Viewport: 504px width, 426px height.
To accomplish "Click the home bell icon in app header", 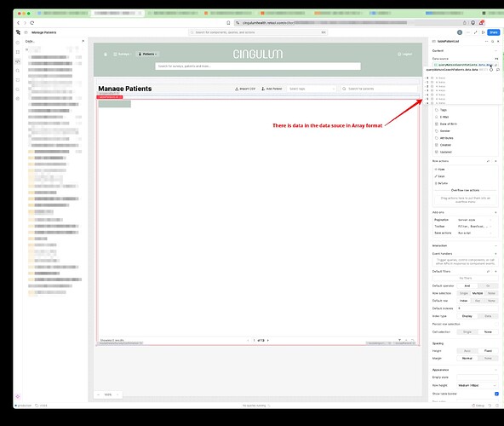I will [106, 54].
